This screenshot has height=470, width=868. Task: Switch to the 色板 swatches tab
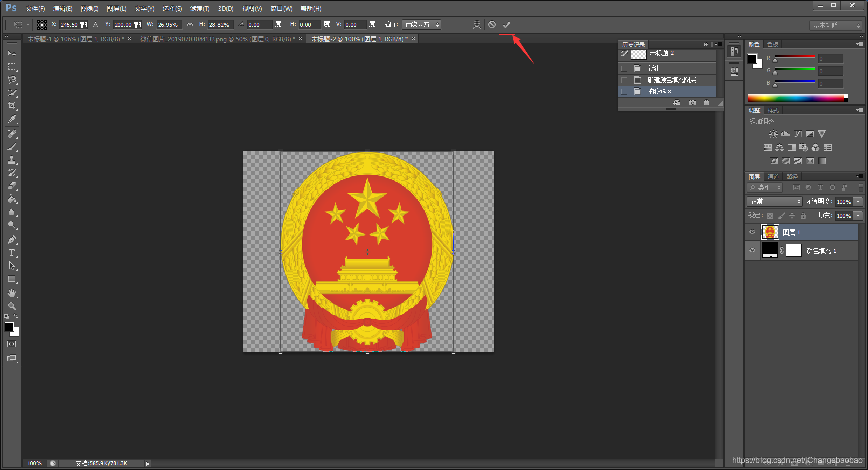coord(773,44)
